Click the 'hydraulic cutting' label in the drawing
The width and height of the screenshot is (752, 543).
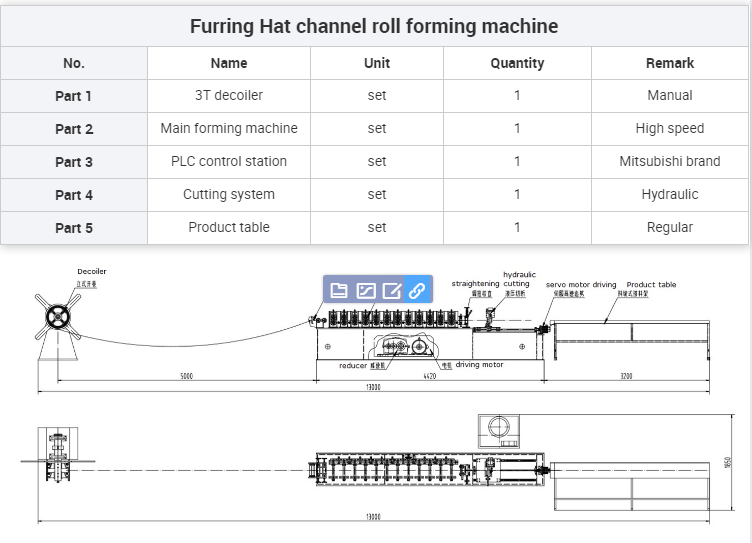519,279
